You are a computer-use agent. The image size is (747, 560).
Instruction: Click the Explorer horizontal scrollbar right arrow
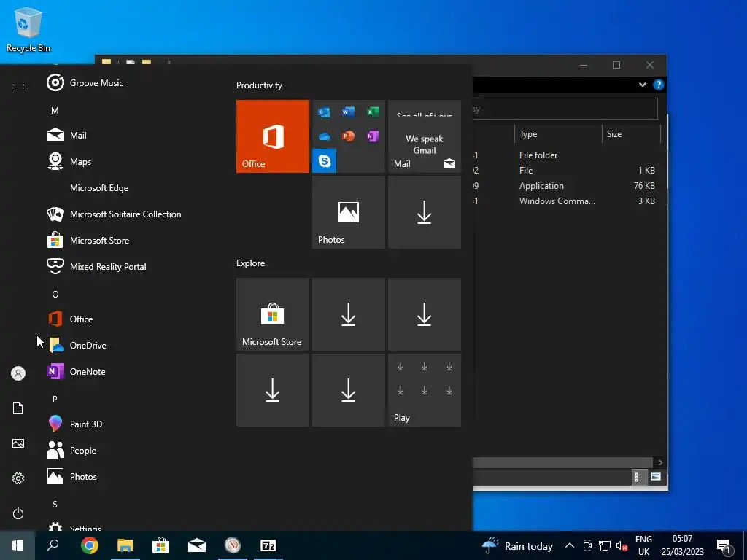(x=660, y=462)
